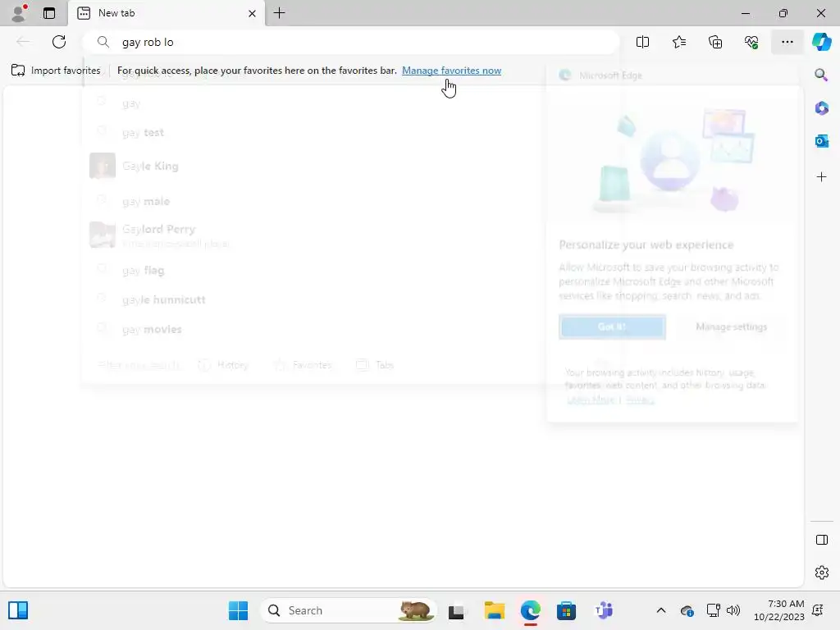
Task: Open the Learn More link
Action: click(x=591, y=399)
